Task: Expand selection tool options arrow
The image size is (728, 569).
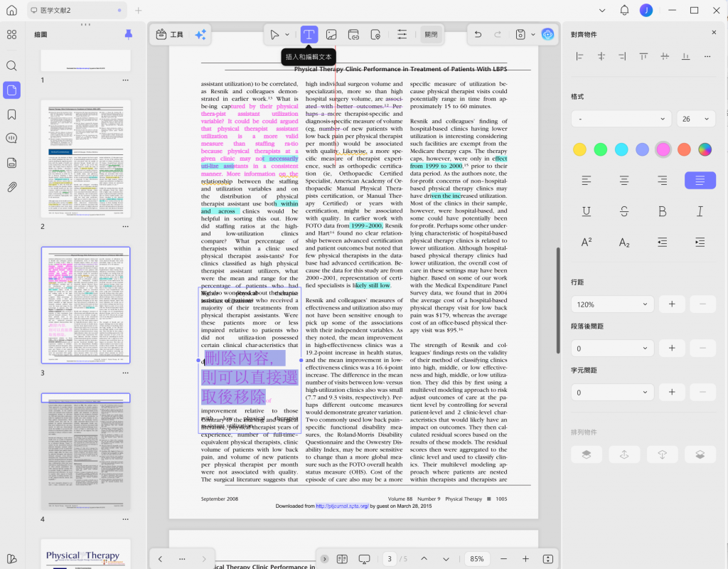Action: pos(287,34)
